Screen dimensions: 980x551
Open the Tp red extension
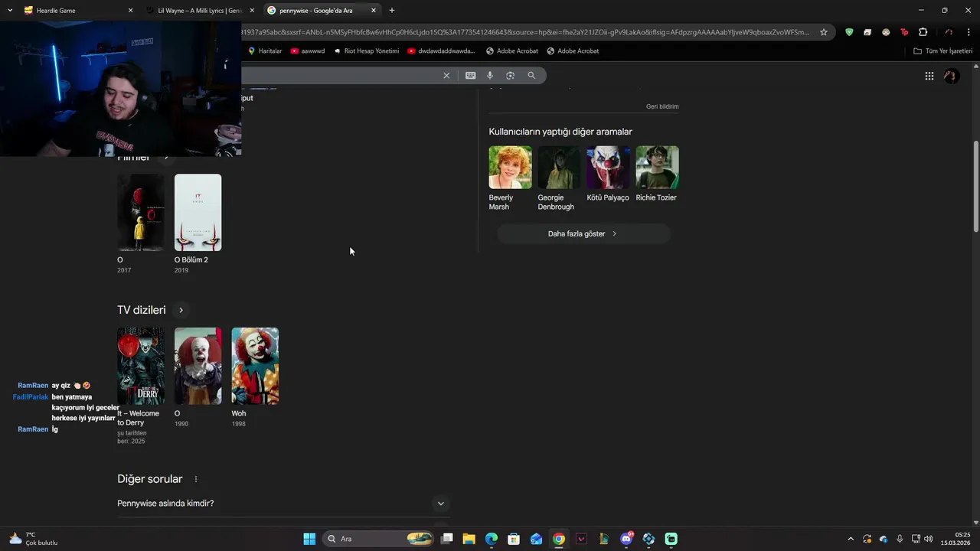[x=904, y=32]
